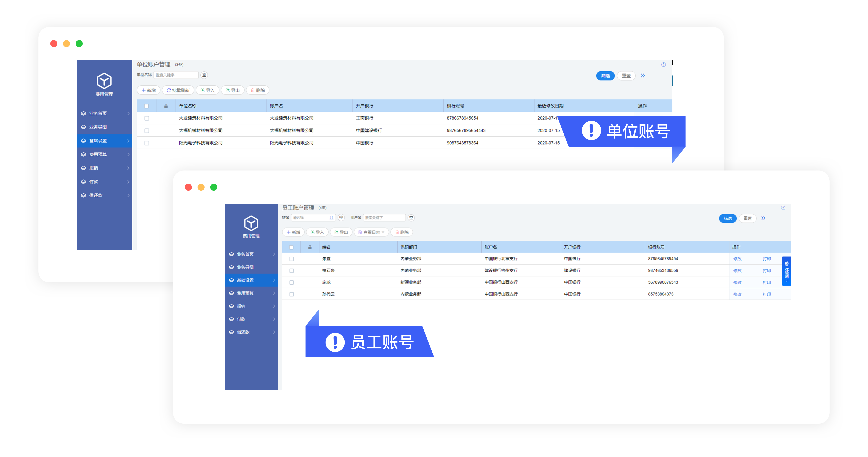Check the row for 大发建筑材料有限公司
868x457 pixels.
[x=147, y=118]
